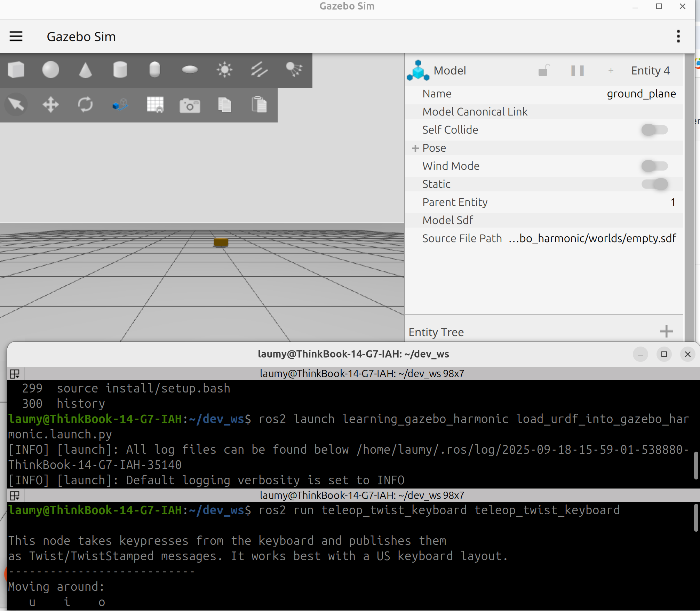Insert a sphere shape
Image resolution: width=700 pixels, height=611 pixels.
[x=51, y=70]
